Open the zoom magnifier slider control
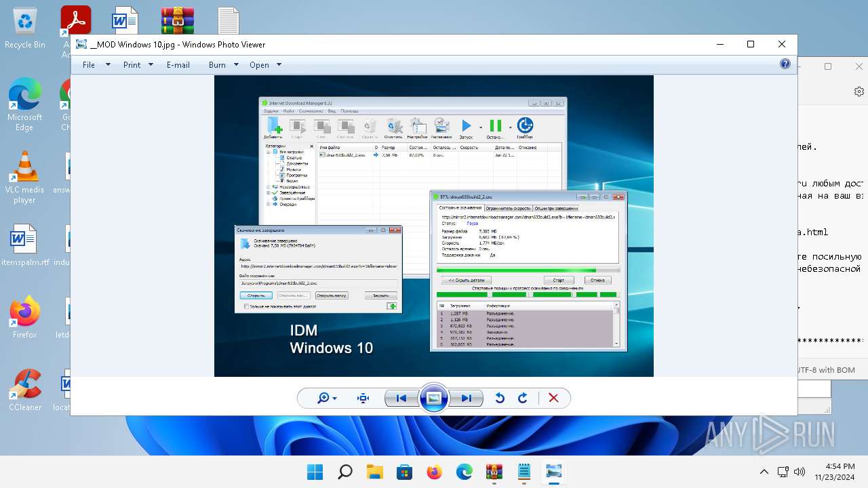The height and width of the screenshot is (488, 868). 327,399
